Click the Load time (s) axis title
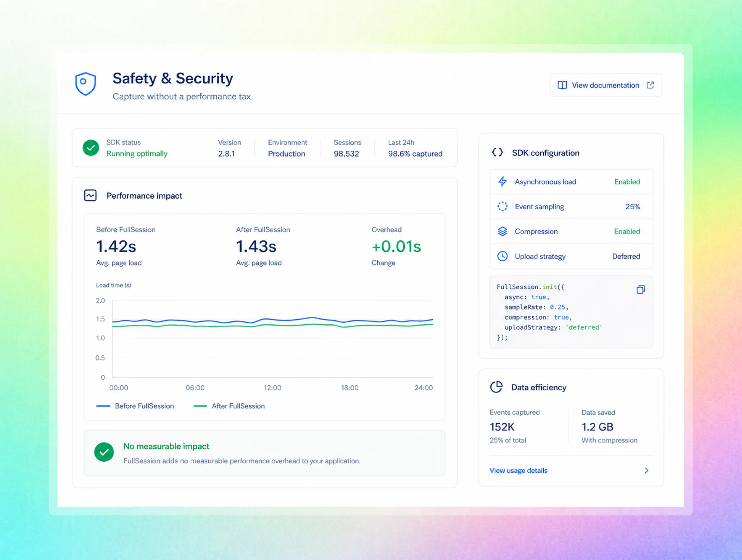This screenshot has height=560, width=742. [x=113, y=285]
